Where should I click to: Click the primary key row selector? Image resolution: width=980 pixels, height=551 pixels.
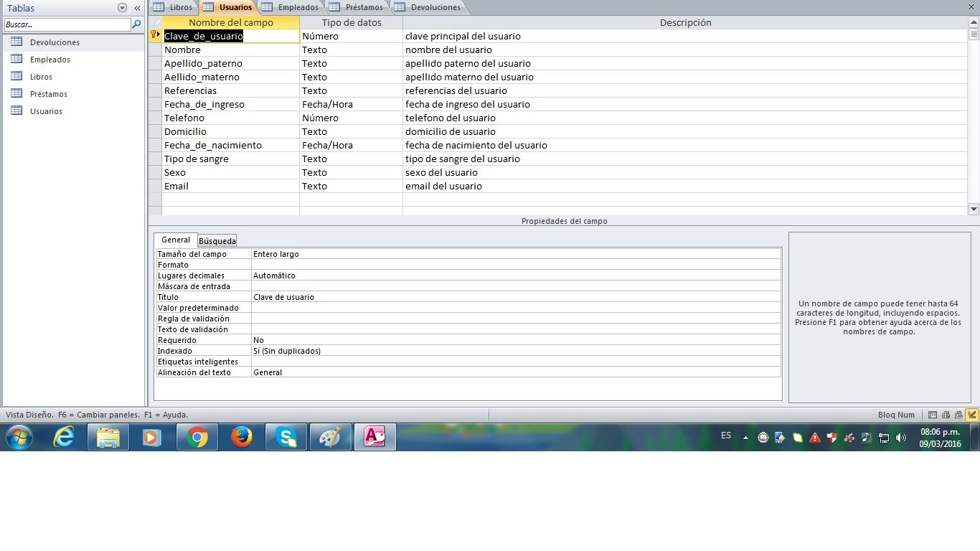[154, 36]
